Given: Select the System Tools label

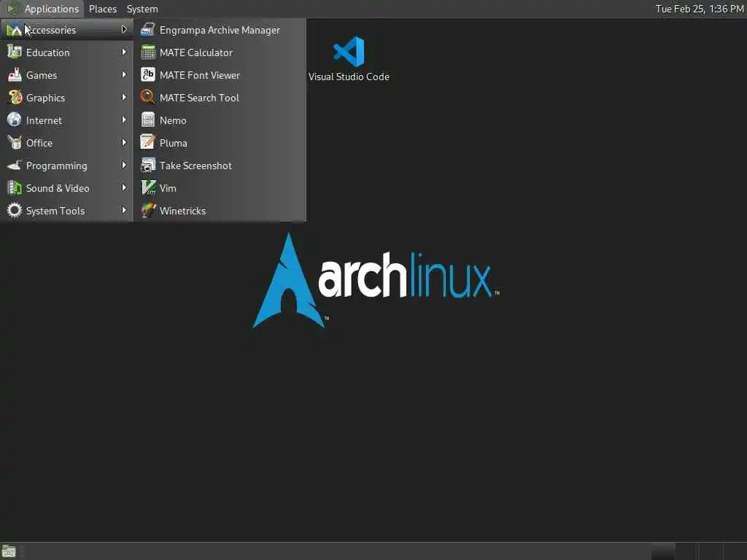Looking at the screenshot, I should tap(55, 211).
